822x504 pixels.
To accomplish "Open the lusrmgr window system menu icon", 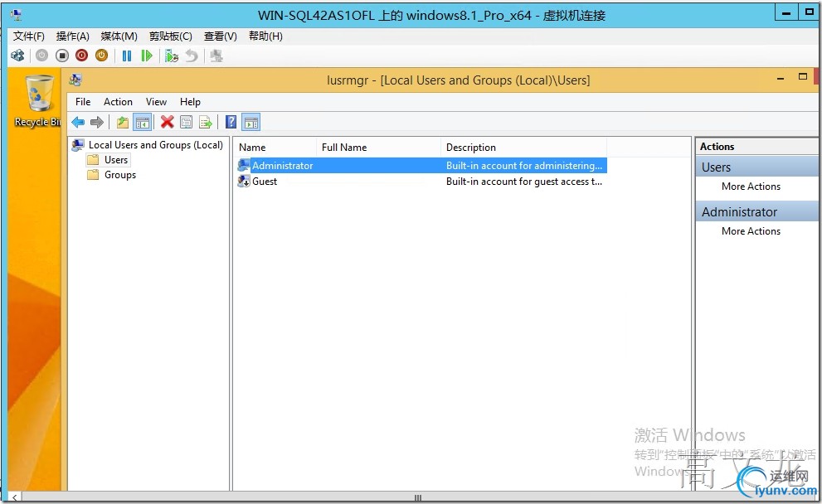I will point(75,80).
